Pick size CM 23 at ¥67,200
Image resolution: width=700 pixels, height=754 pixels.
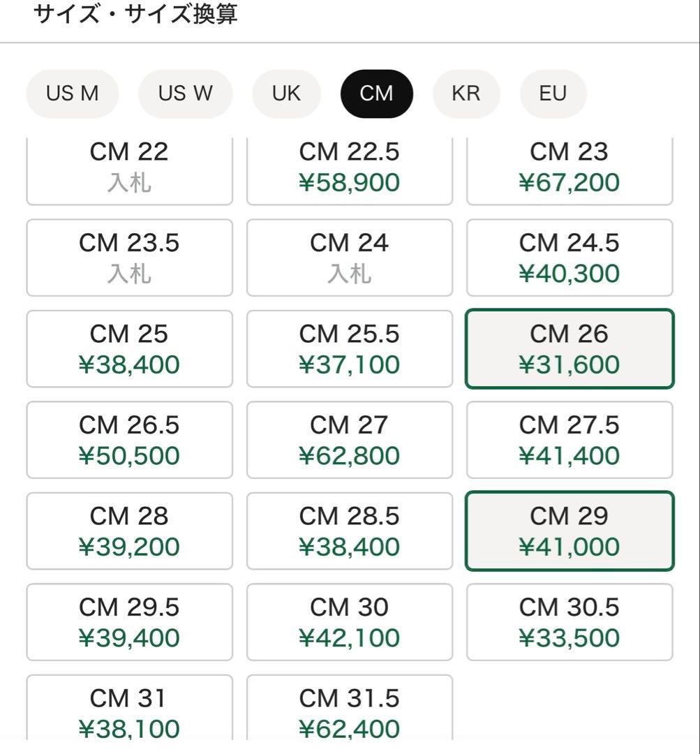pyautogui.click(x=569, y=169)
